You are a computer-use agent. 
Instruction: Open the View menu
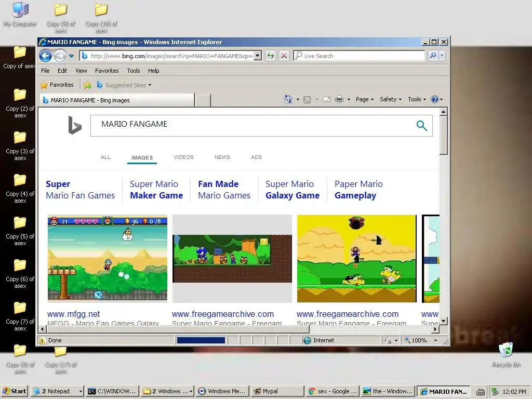coord(81,71)
